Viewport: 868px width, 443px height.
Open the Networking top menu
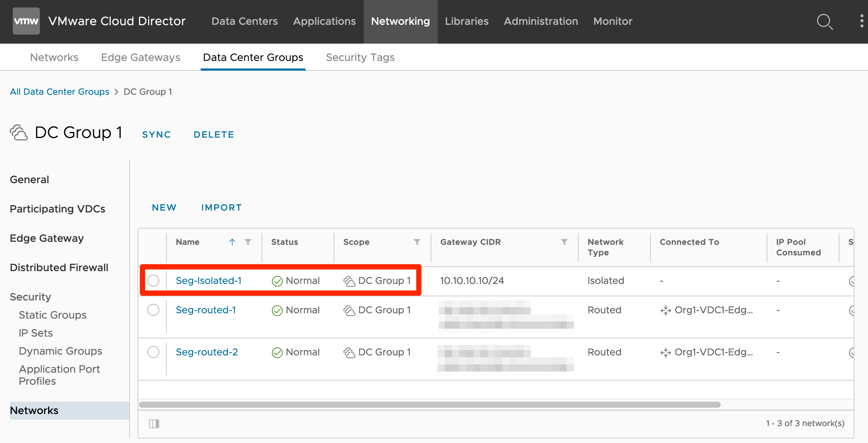click(x=400, y=21)
